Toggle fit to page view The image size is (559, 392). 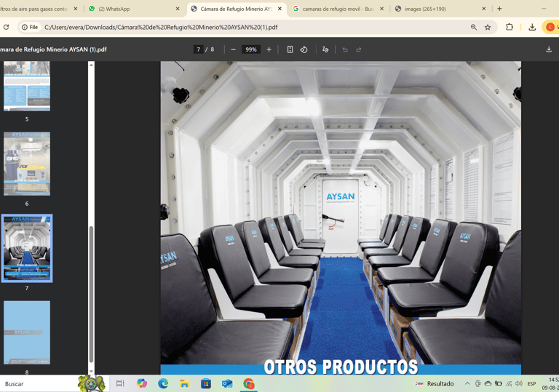[290, 49]
